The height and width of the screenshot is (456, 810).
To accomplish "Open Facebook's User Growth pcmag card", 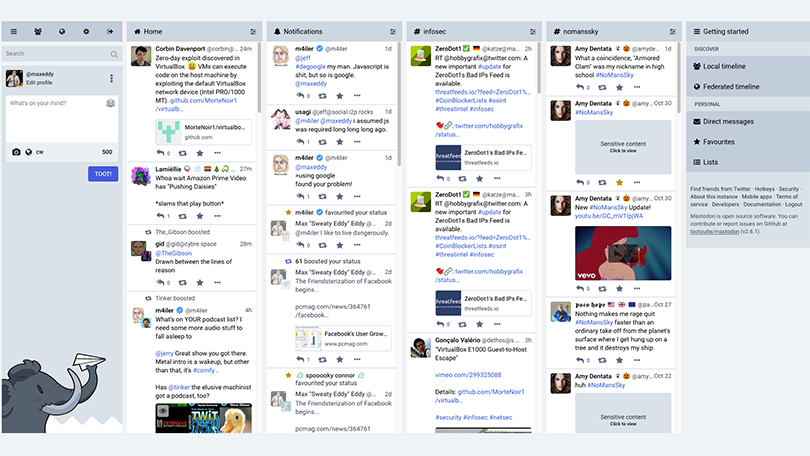I will tap(343, 338).
